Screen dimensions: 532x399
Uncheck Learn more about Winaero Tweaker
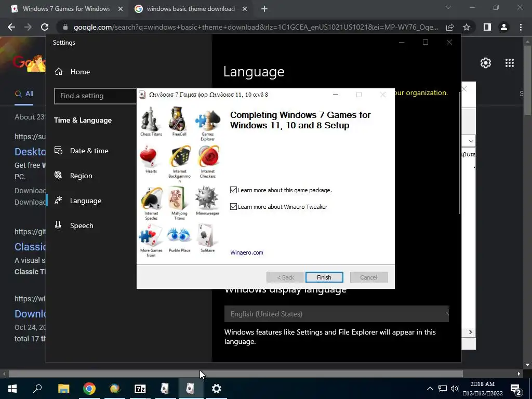[x=233, y=206]
